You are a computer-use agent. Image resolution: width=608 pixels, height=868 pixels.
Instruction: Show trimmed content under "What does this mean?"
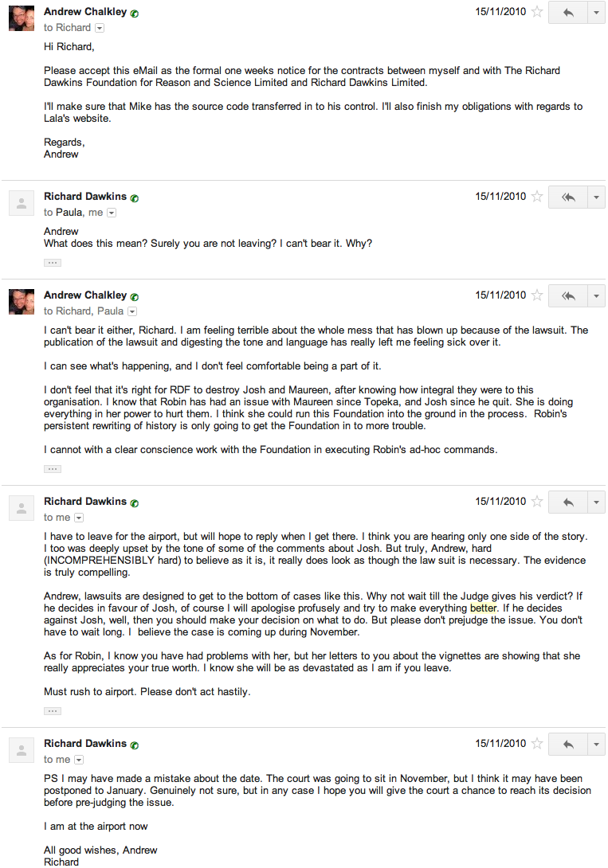point(53,262)
